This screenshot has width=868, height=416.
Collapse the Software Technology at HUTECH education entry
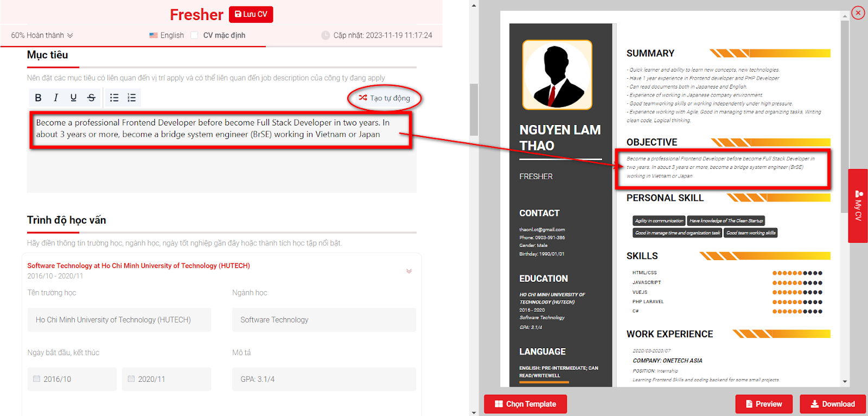[409, 271]
